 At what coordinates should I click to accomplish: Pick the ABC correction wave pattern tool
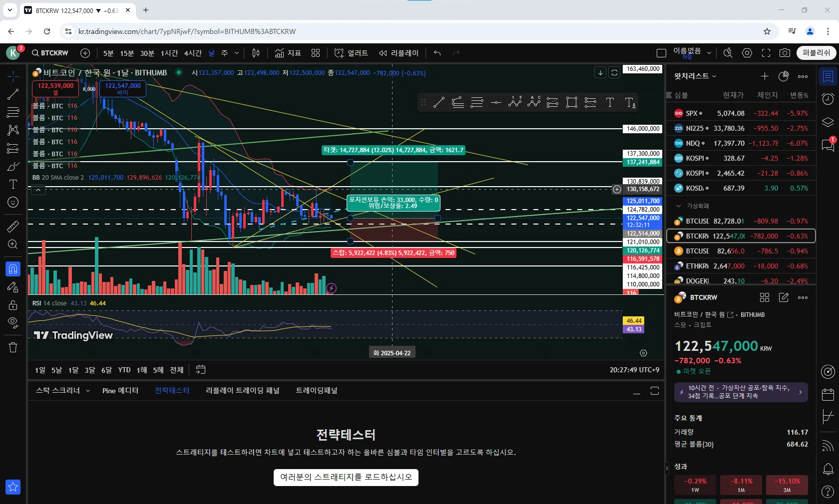click(534, 102)
